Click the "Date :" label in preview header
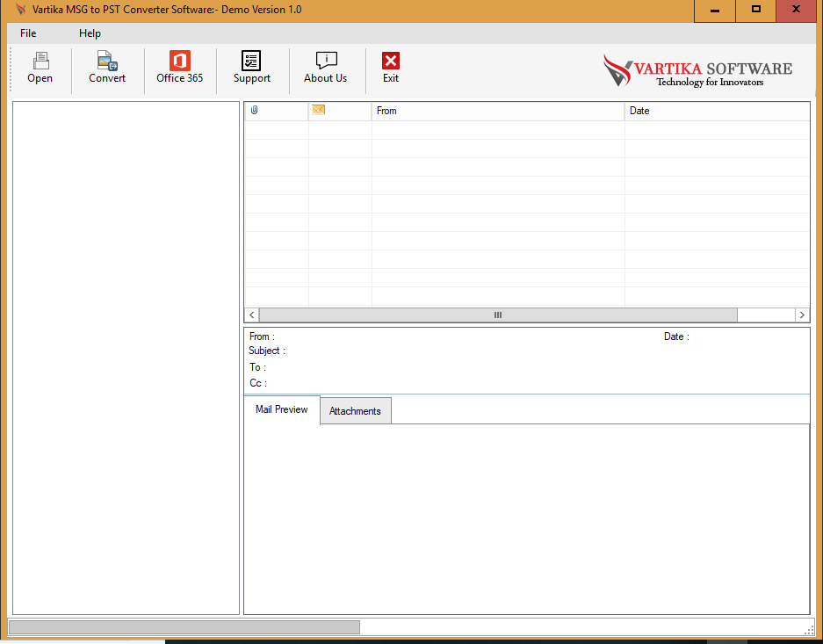This screenshot has height=644, width=823. click(676, 337)
